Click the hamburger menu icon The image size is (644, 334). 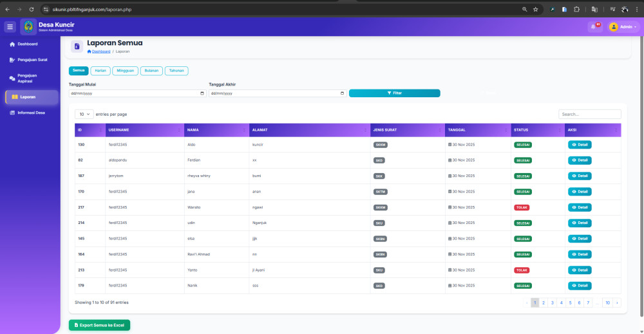pos(10,27)
